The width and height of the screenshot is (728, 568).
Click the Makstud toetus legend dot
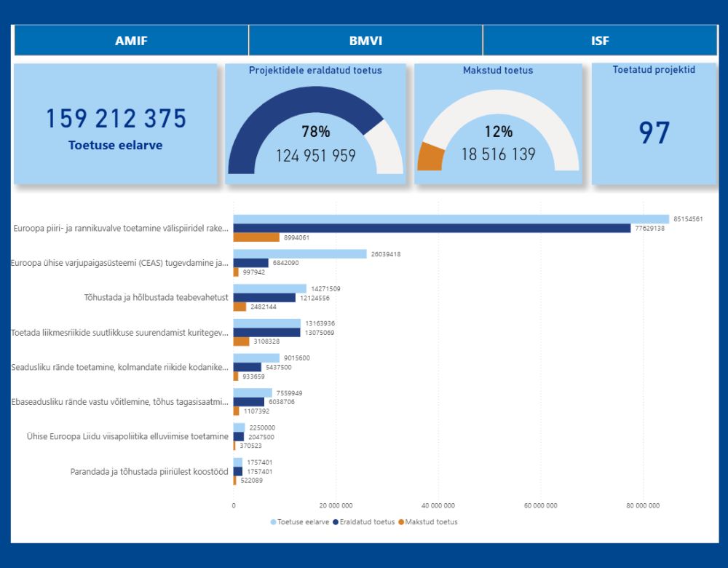pos(402,522)
